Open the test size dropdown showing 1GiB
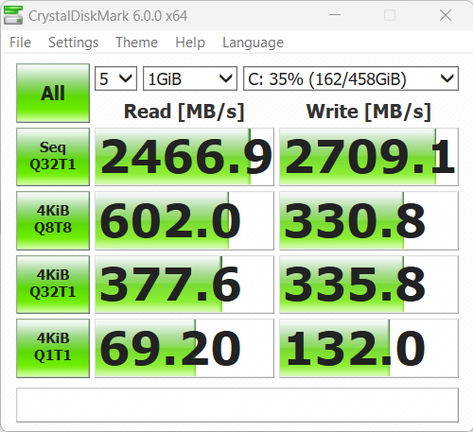 pos(190,79)
